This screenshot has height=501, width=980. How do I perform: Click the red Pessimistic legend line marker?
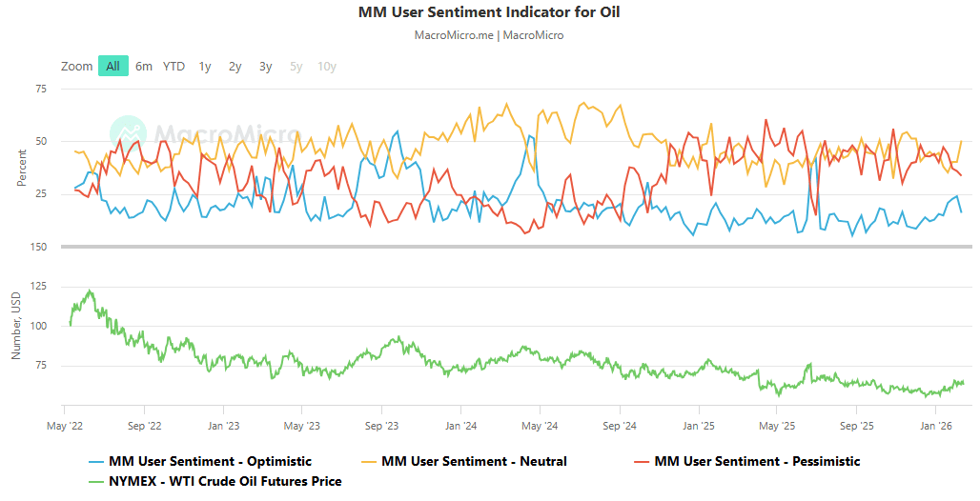point(642,461)
